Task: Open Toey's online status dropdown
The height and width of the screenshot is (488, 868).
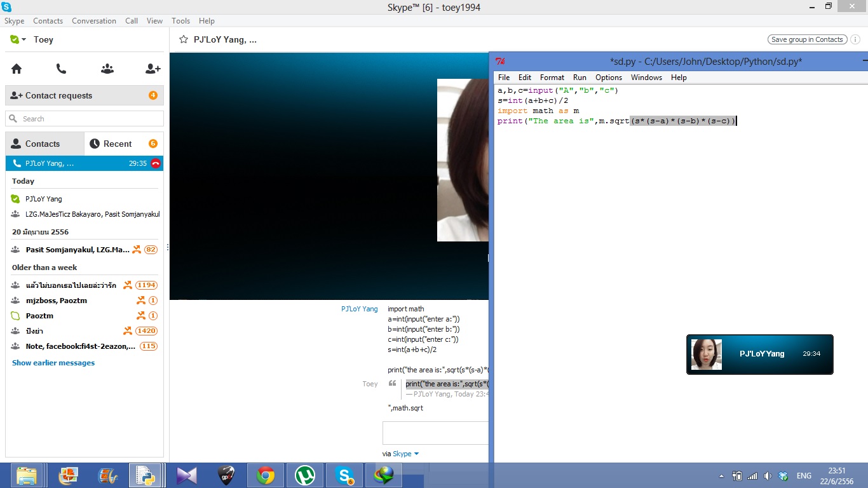Action: [x=18, y=39]
